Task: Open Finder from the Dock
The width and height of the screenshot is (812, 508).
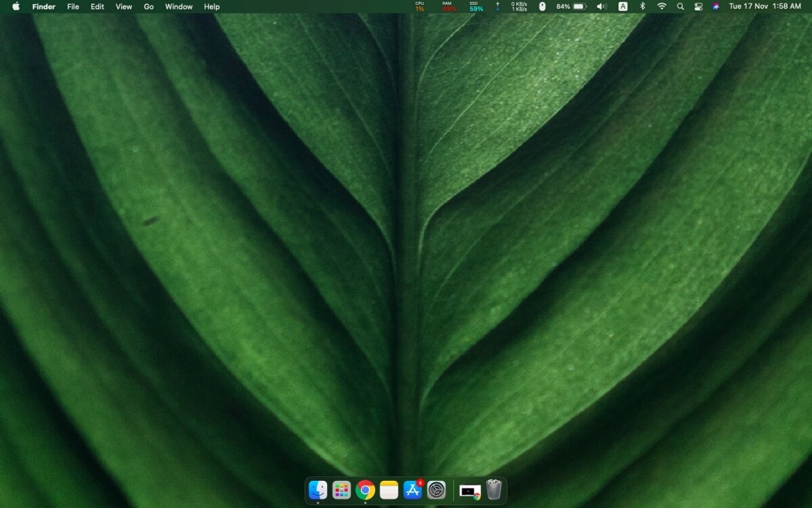Action: 317,489
